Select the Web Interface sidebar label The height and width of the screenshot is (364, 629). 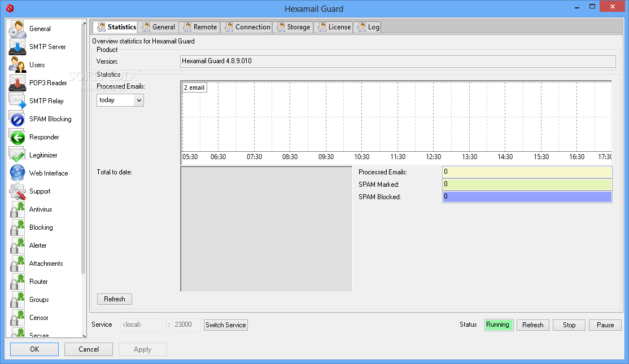49,173
